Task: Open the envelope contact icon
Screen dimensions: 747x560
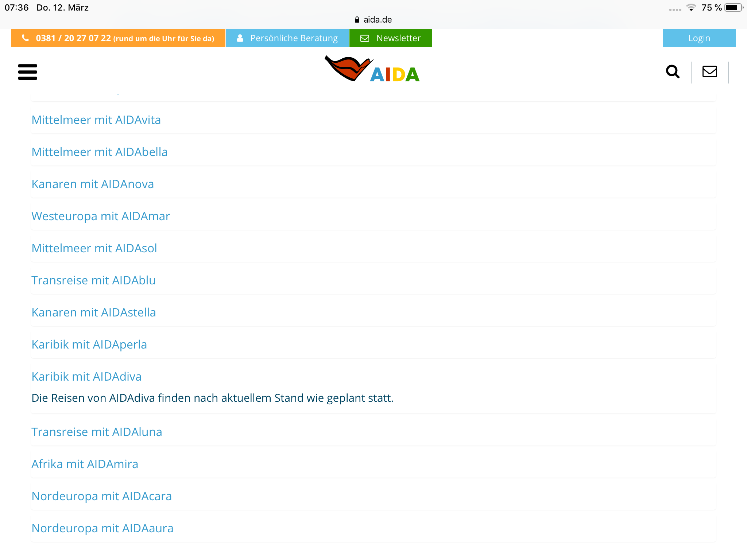Action: point(709,72)
